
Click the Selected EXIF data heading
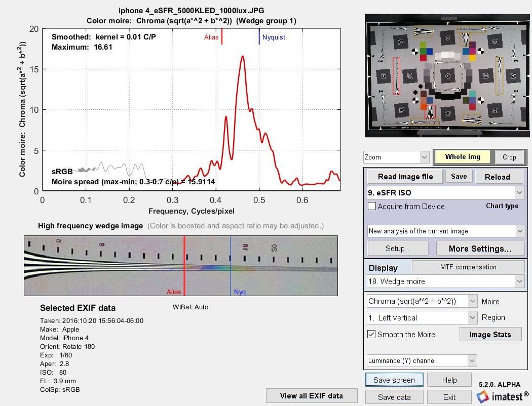tap(78, 308)
